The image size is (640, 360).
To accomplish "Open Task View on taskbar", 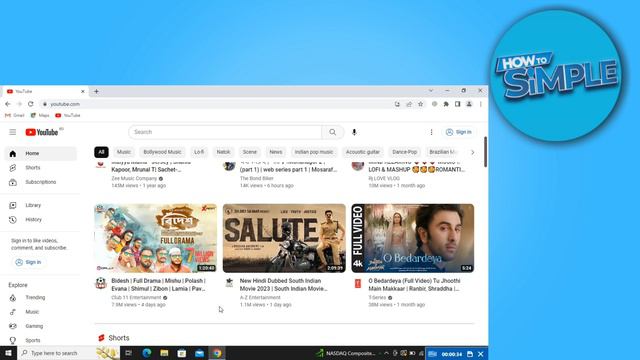I will [x=129, y=353].
